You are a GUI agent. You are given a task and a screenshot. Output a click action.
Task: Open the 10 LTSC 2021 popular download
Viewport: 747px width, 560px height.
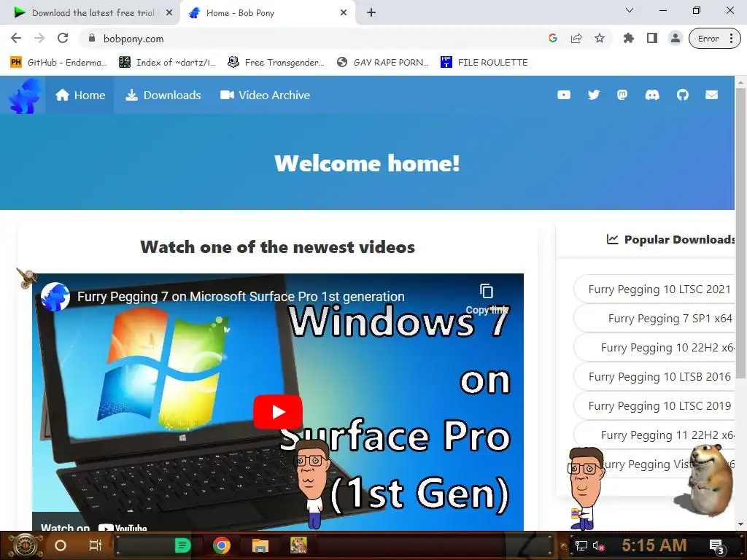coord(655,289)
